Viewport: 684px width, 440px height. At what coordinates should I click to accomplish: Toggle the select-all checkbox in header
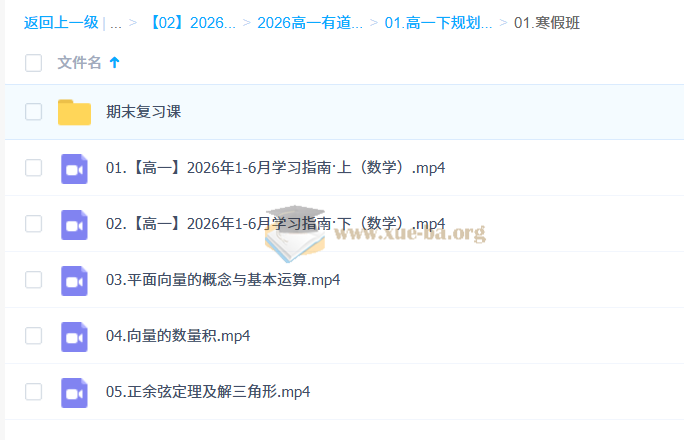tap(33, 63)
